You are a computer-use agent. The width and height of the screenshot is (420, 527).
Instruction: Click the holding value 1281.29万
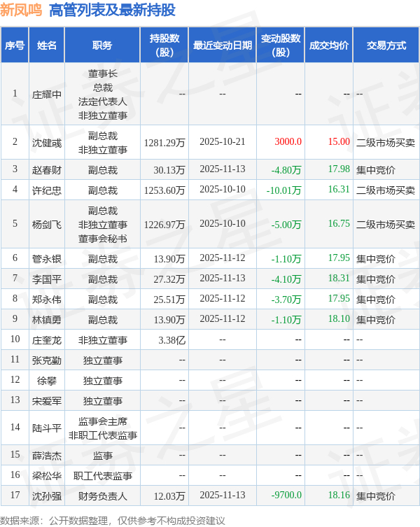(164, 143)
